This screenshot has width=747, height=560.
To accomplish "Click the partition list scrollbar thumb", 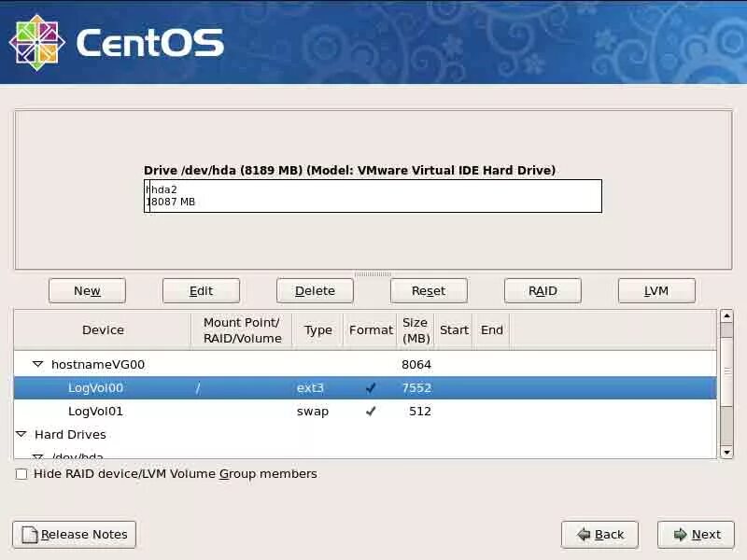I will click(726, 371).
